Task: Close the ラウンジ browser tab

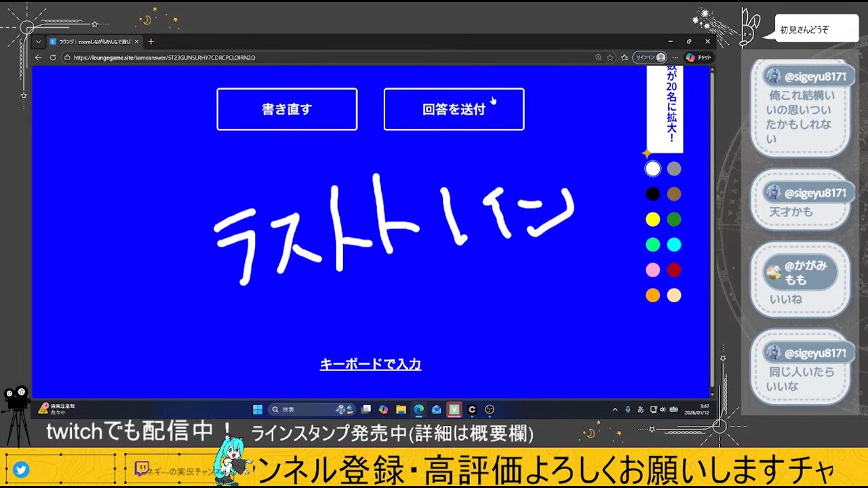Action: pyautogui.click(x=138, y=42)
